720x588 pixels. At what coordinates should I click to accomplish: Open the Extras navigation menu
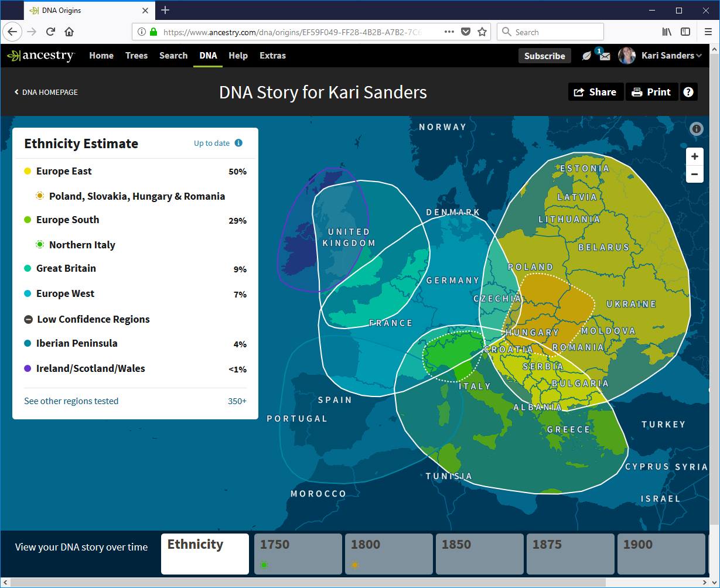point(272,56)
